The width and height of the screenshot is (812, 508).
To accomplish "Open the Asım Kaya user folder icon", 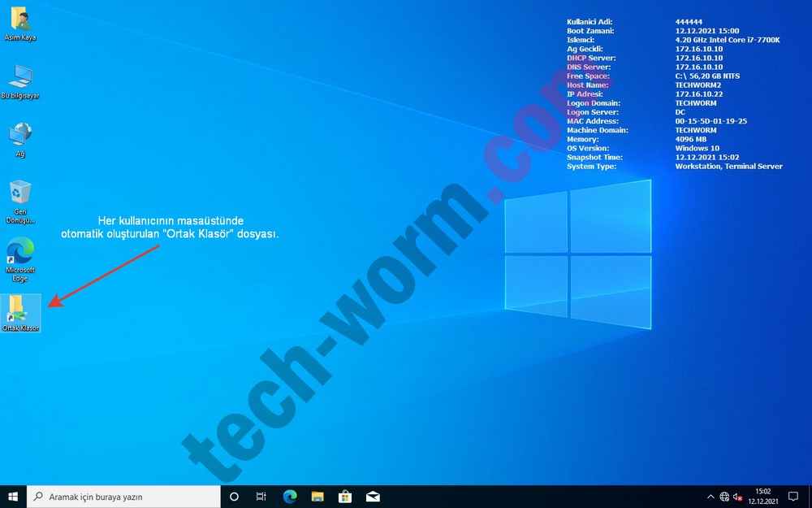I will coord(19,20).
